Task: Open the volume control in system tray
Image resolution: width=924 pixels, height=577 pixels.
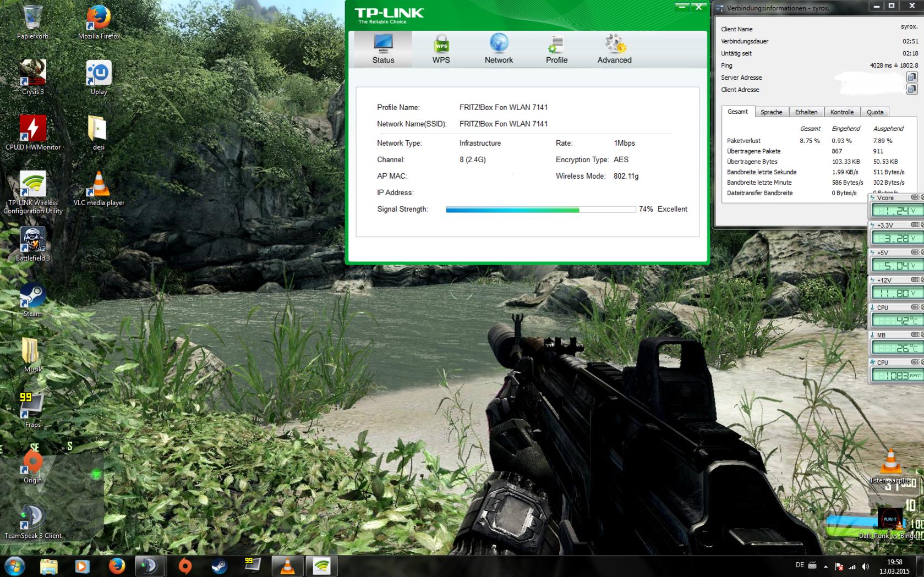Action: click(x=866, y=566)
